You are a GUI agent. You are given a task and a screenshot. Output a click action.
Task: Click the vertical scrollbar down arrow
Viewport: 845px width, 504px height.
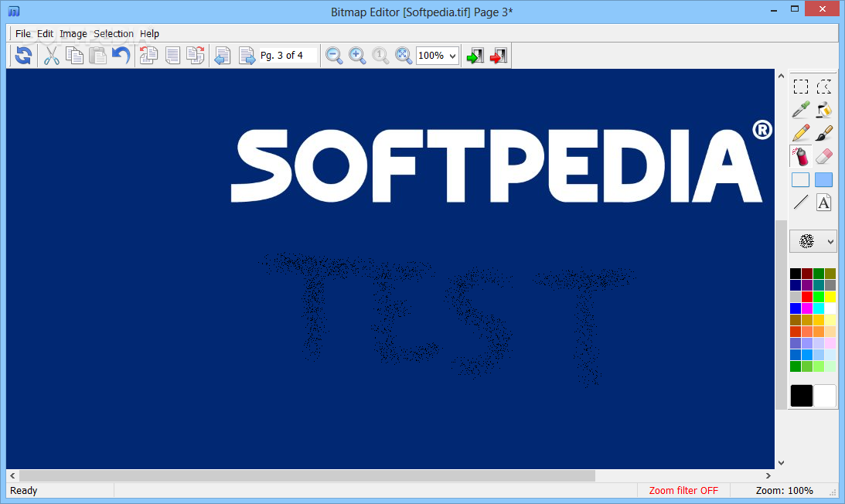pos(781,462)
